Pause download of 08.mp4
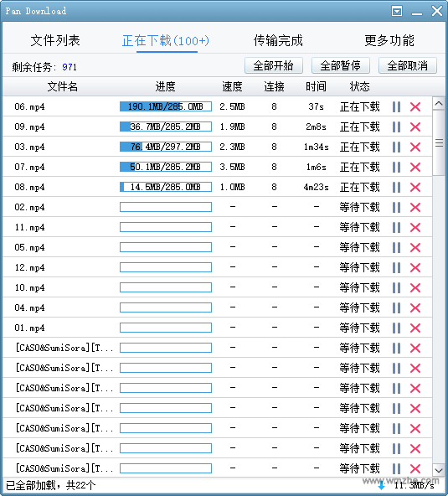Viewport: 448px width, 496px height. [396, 188]
